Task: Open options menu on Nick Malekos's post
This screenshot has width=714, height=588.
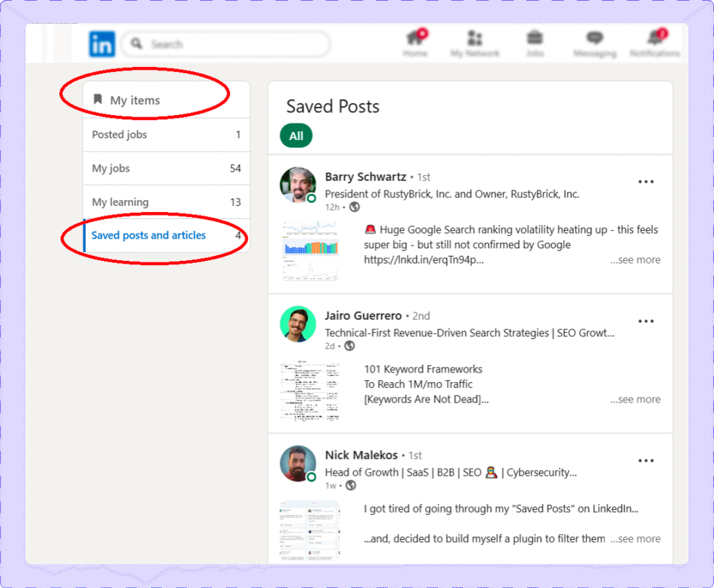Action: [x=646, y=460]
